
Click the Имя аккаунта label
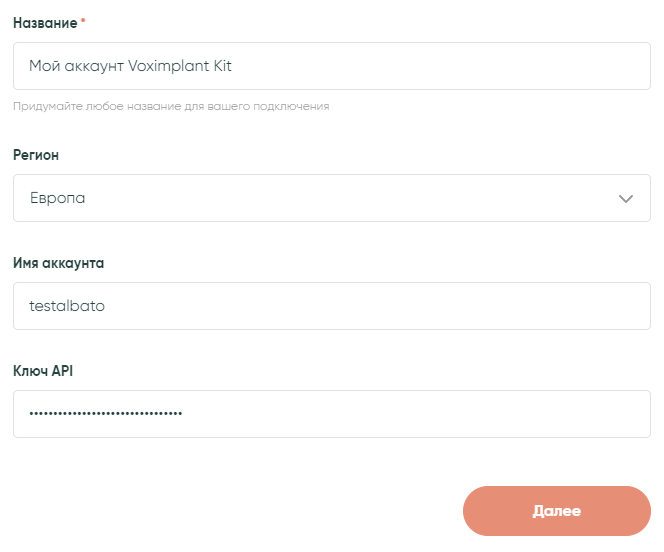[x=58, y=263]
